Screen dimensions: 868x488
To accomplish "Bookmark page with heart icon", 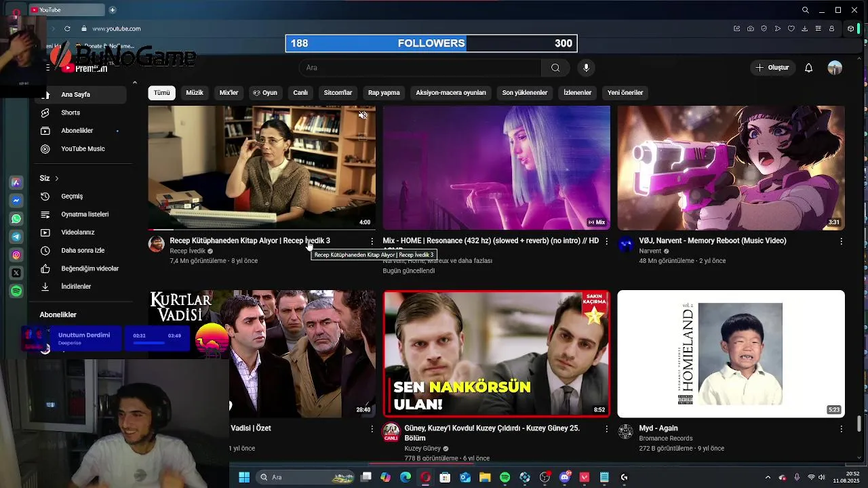I will point(791,28).
